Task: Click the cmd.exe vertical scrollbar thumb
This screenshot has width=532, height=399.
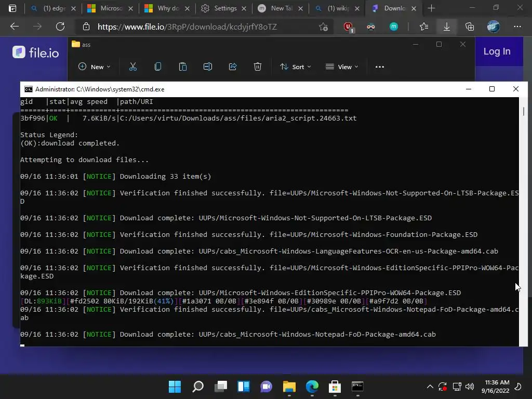Action: click(x=524, y=111)
